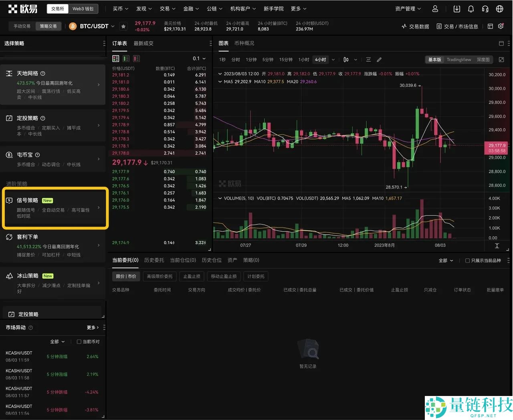
Task: Click the indicator overlay icon on chart toolbar
Action: click(x=368, y=59)
